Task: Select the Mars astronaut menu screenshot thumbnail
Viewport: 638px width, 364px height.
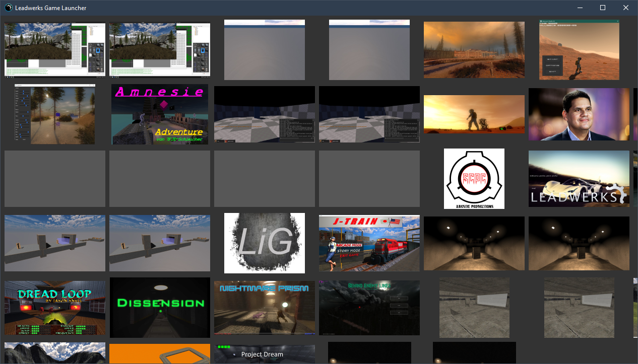Action: 579,50
